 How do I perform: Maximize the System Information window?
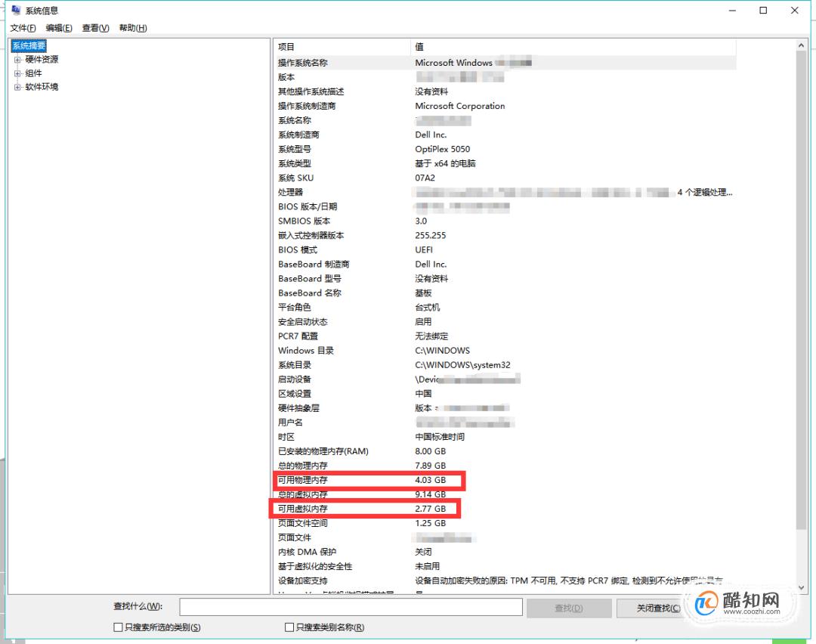[763, 11]
